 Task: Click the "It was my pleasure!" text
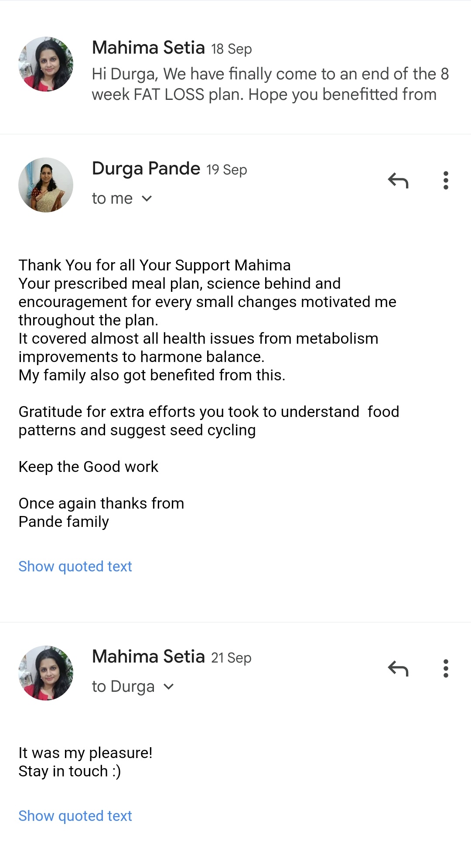click(85, 753)
